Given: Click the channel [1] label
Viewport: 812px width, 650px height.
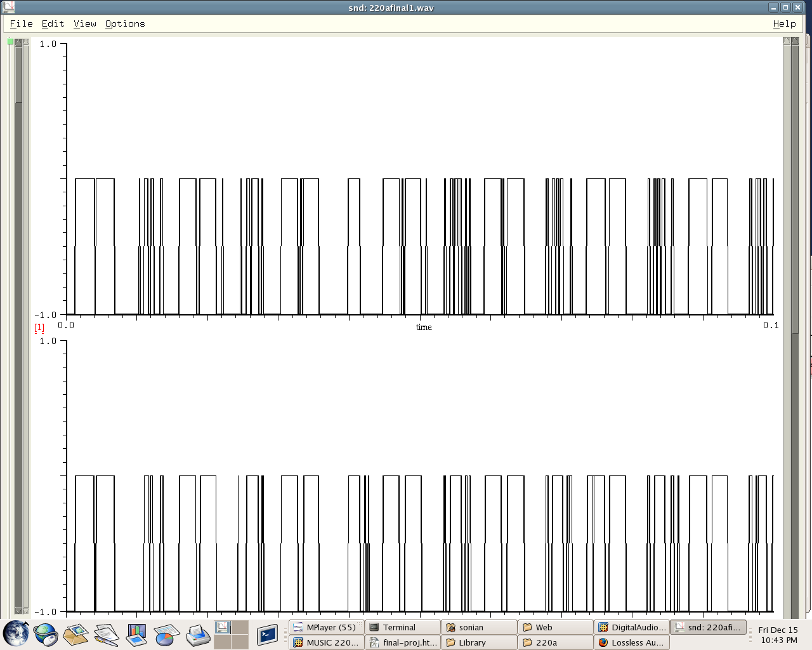Looking at the screenshot, I should [x=39, y=328].
